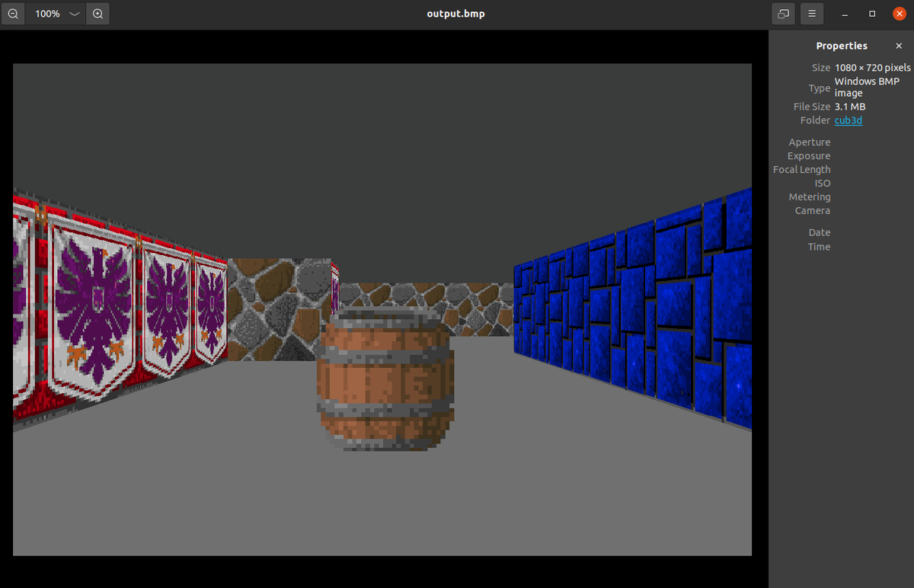The image size is (914, 588).
Task: Close the image viewer window
Action: 900,14
